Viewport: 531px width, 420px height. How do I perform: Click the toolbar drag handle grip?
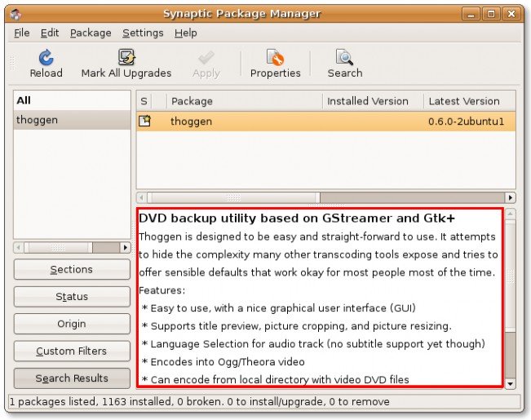pyautogui.click(x=12, y=64)
